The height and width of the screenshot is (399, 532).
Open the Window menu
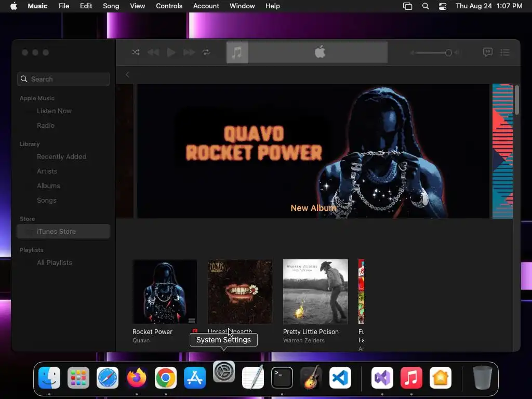242,6
